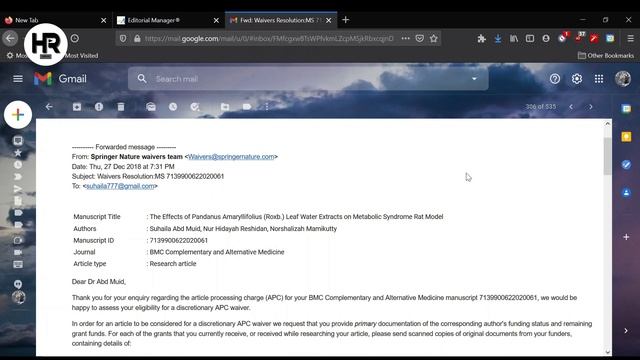The image size is (640, 360).
Task: Open the Firefox downloads panel
Action: coord(498,38)
